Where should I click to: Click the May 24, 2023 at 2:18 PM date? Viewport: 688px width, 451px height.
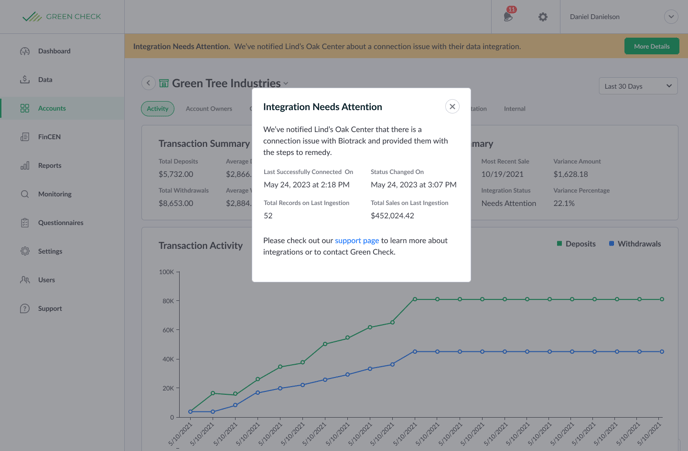pos(306,185)
